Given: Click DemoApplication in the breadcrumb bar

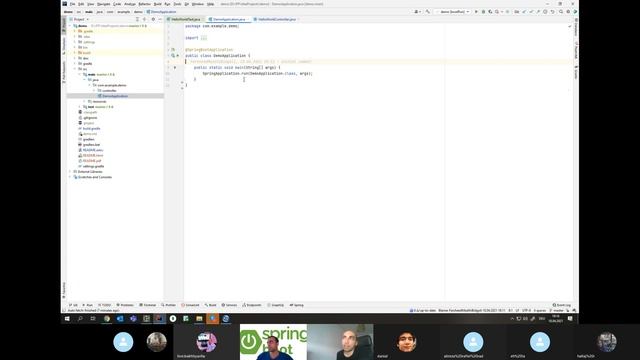Looking at the screenshot, I should (162, 12).
